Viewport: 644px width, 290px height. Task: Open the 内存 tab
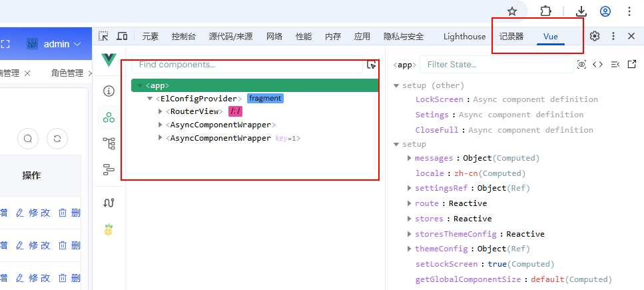click(x=333, y=36)
